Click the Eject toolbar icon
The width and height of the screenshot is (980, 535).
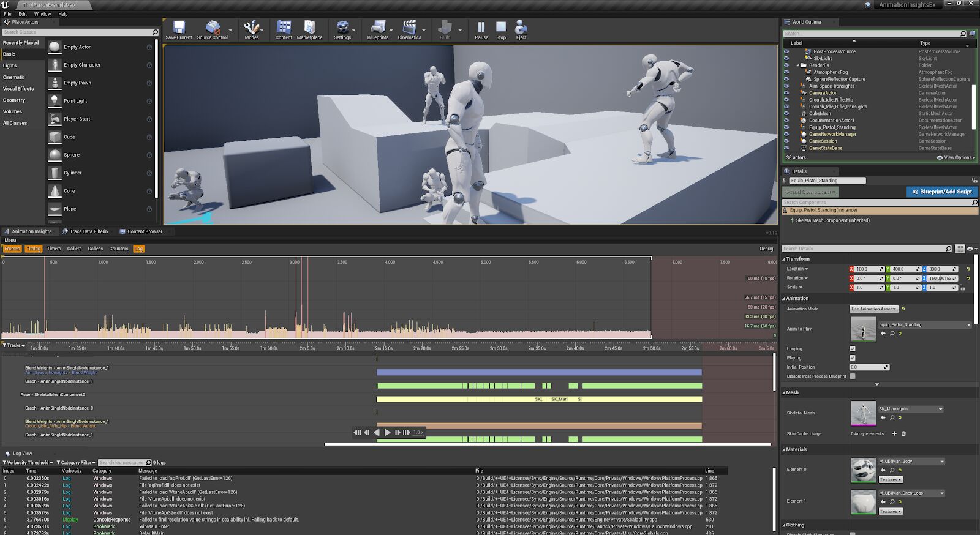tap(521, 28)
